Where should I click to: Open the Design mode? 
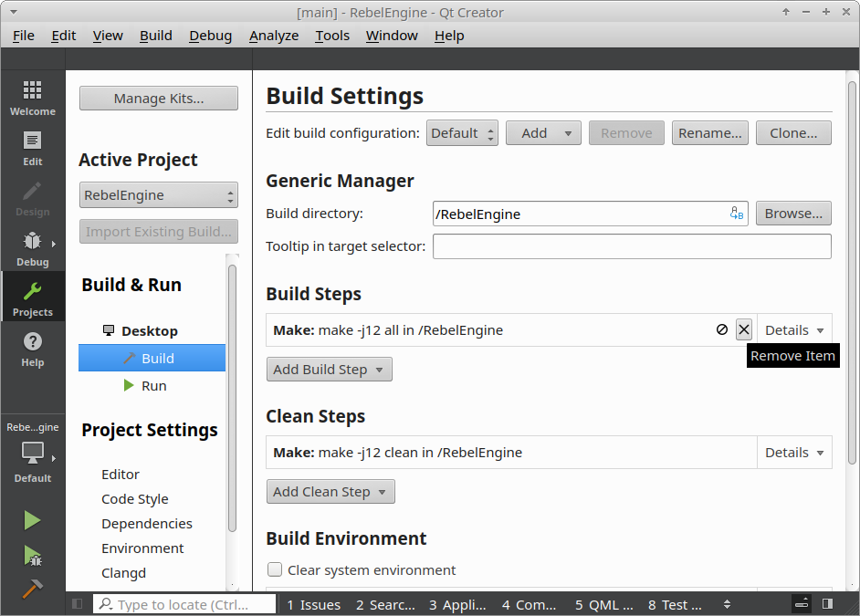32,199
